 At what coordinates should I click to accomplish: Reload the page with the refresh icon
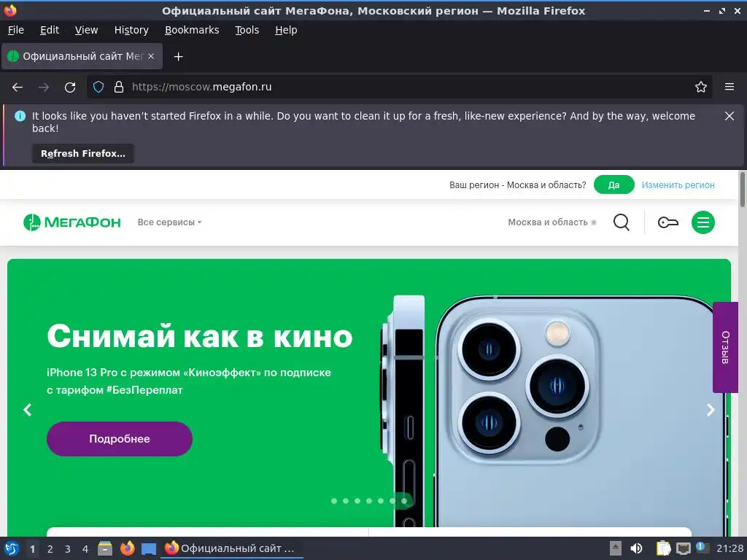coord(70,87)
